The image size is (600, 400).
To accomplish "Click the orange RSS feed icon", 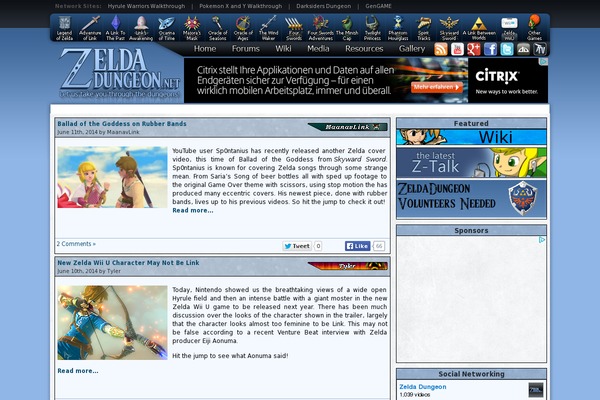I will pyautogui.click(x=441, y=49).
